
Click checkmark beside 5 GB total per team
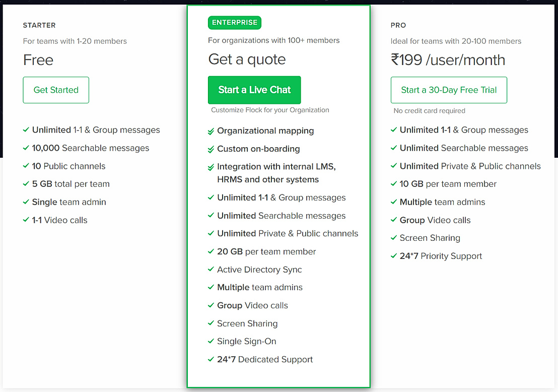(x=26, y=184)
